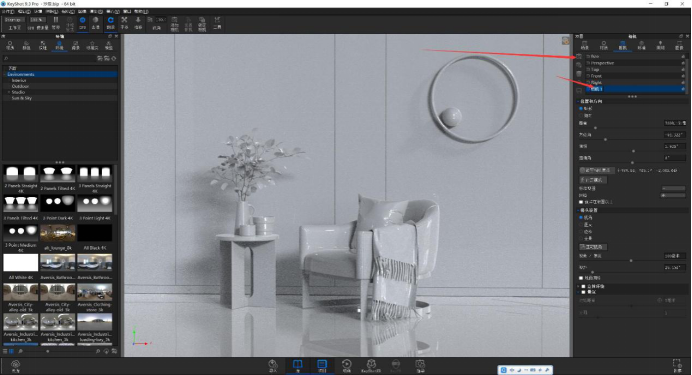Image resolution: width=692 pixels, height=375 pixels.
Task: Open the Animation timeline icon
Action: point(346,366)
